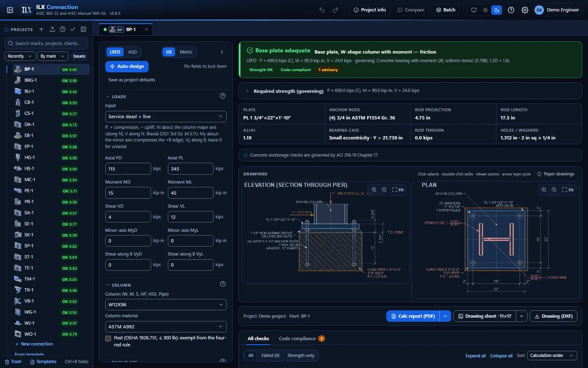588x368 pixels.
Task: Switch to the All checks tab
Action: (x=258, y=339)
